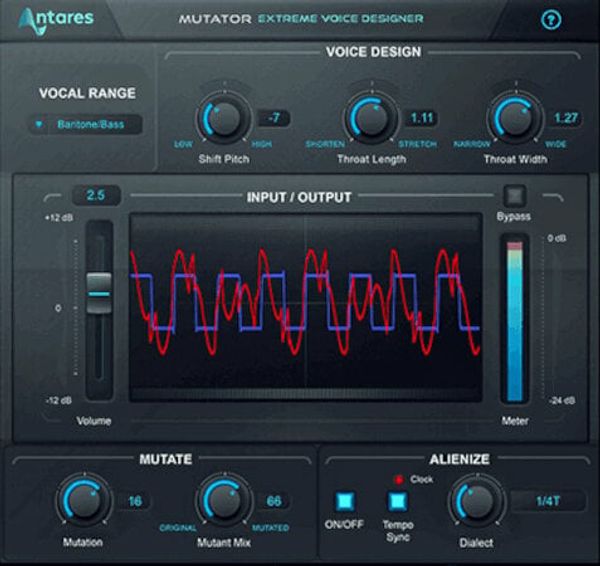Select the Throat Width value 1.27
Screen dimensions: 600x566
click(566, 118)
